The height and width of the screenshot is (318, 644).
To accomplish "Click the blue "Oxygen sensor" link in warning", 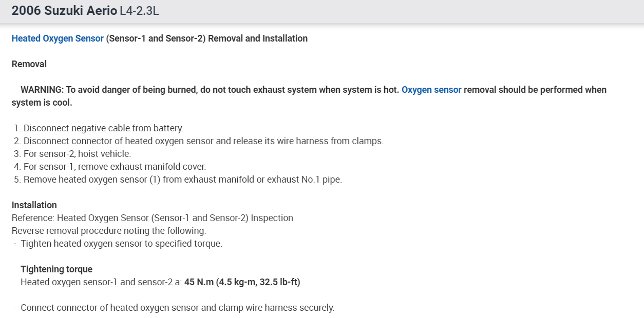I will 431,90.
